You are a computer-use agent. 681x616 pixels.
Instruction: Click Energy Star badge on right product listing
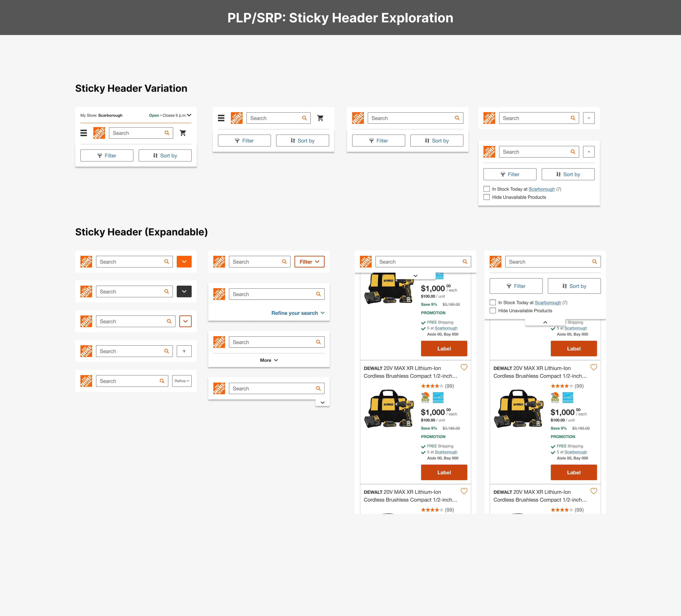coord(568,397)
